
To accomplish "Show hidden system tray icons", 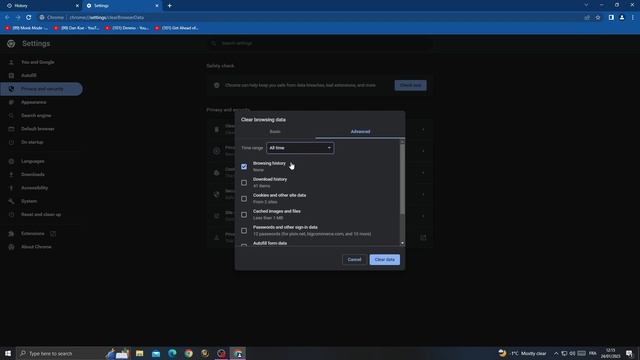I will 556,353.
